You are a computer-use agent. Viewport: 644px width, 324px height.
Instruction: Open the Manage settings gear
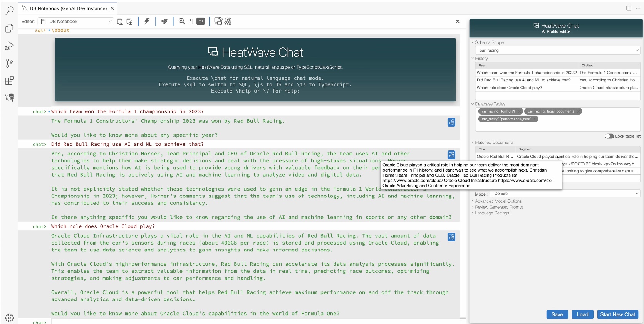(x=10, y=318)
